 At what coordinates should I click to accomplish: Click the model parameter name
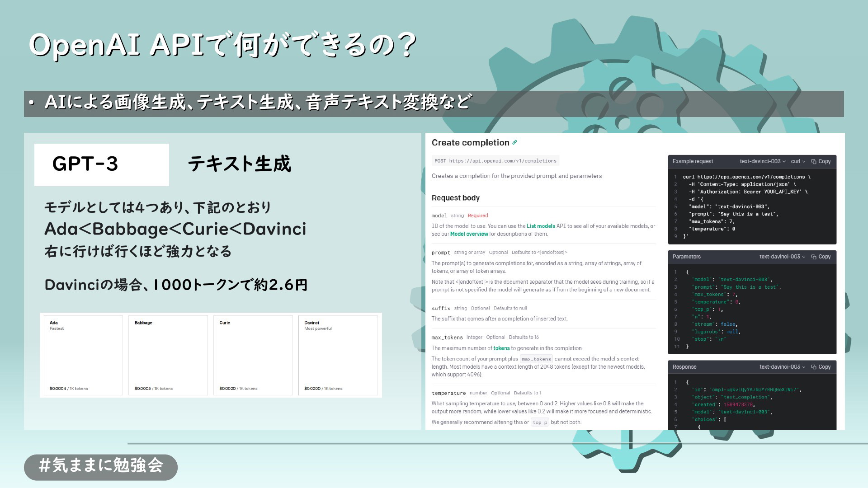point(439,216)
